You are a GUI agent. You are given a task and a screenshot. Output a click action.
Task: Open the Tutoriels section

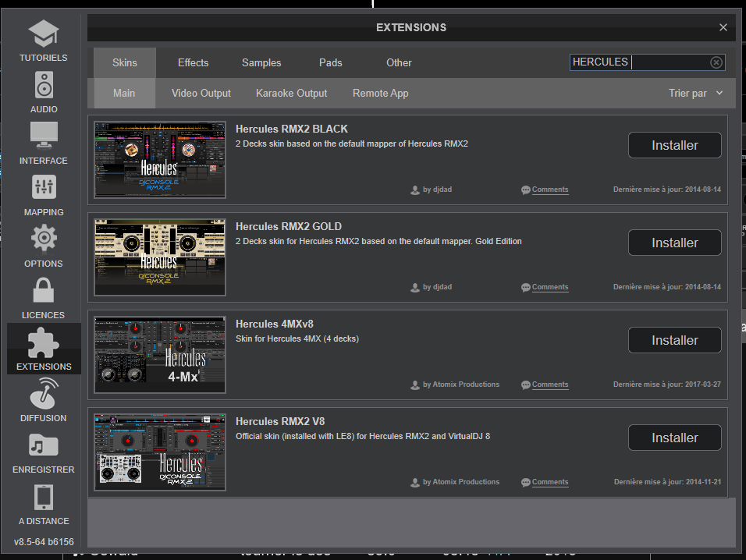44,34
